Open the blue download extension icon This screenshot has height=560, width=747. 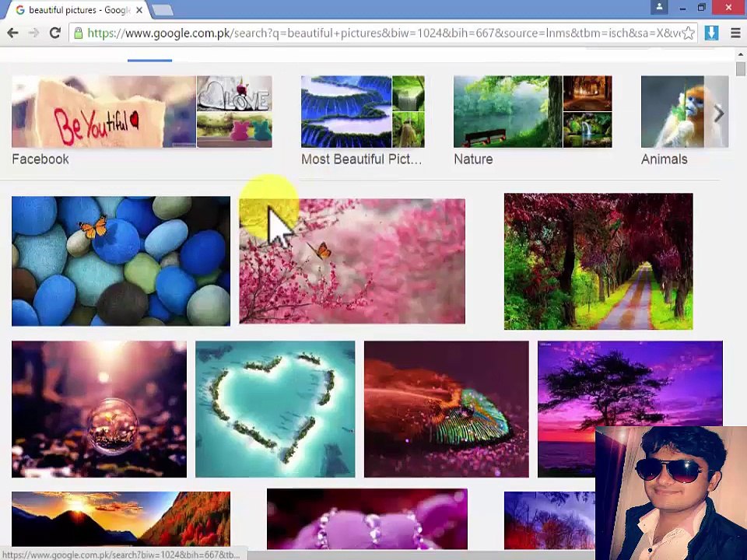click(710, 33)
